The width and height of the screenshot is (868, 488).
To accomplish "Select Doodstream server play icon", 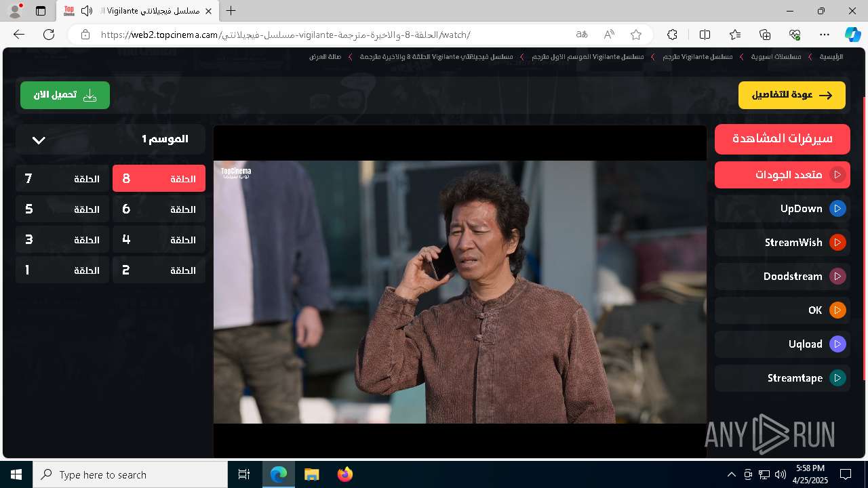I will 837,277.
